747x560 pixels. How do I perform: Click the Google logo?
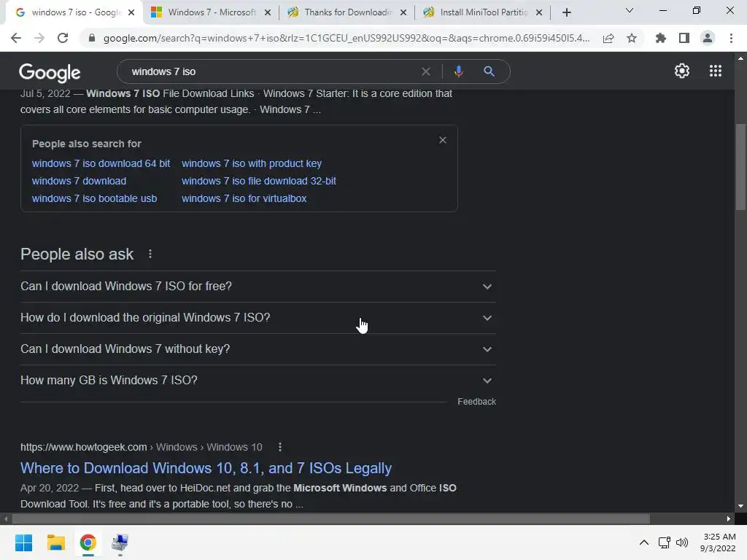coord(50,72)
